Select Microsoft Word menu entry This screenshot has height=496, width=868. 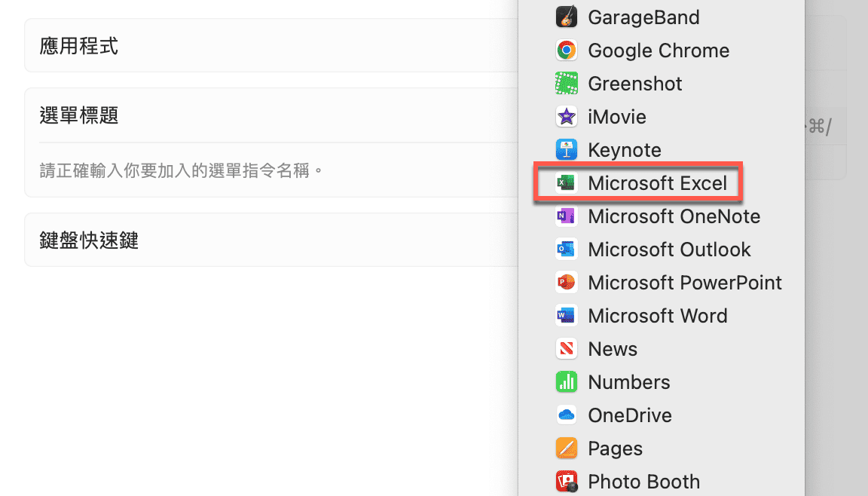[x=661, y=316]
